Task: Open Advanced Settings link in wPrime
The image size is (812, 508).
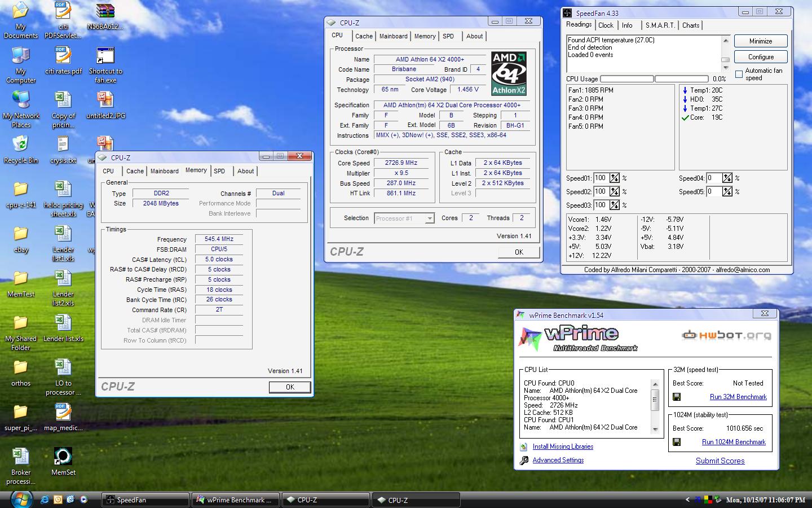Action: 558,460
